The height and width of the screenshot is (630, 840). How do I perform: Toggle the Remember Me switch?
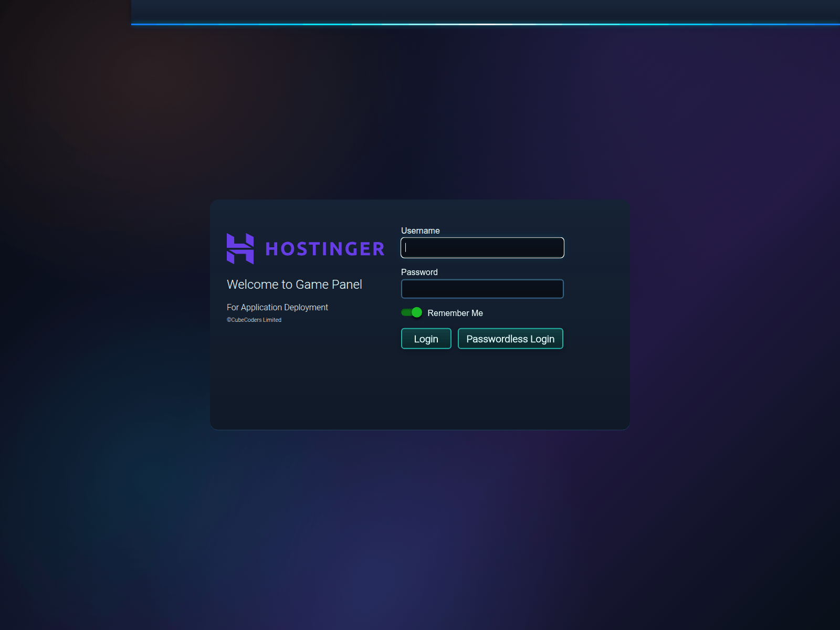tap(412, 312)
